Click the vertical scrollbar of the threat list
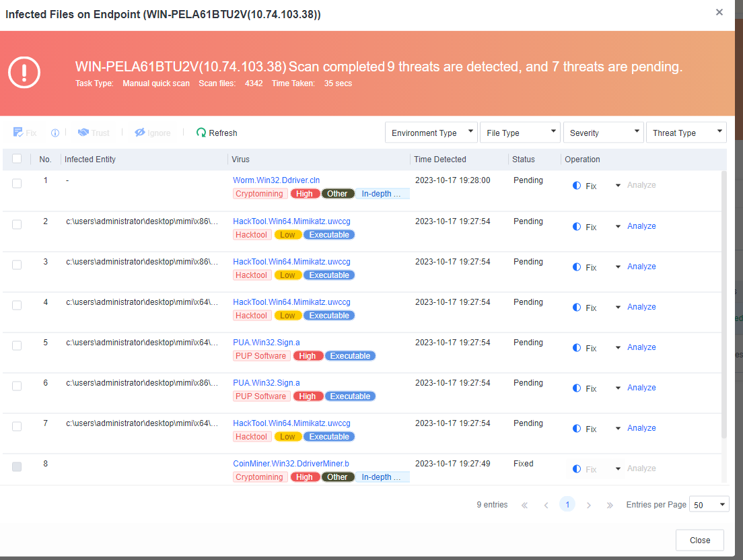 [724, 303]
